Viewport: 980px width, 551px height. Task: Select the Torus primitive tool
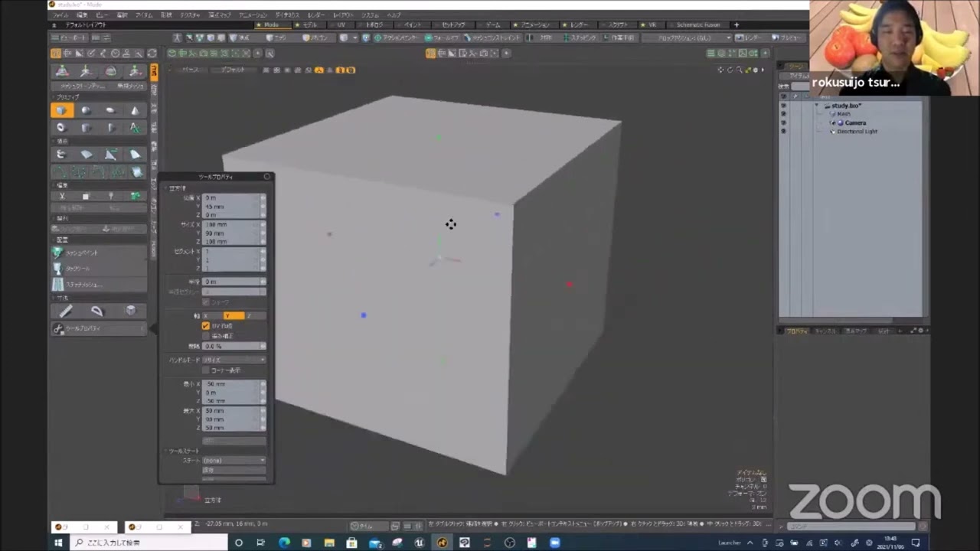(x=62, y=127)
